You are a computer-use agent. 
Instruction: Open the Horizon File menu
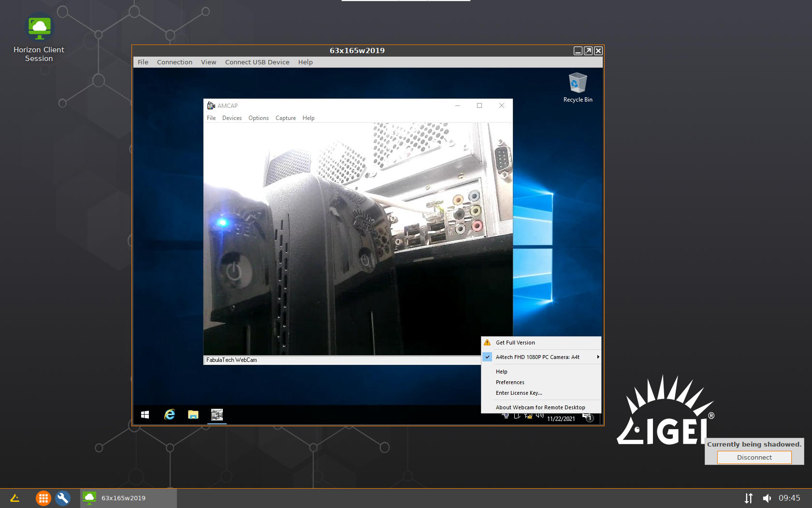tap(143, 62)
